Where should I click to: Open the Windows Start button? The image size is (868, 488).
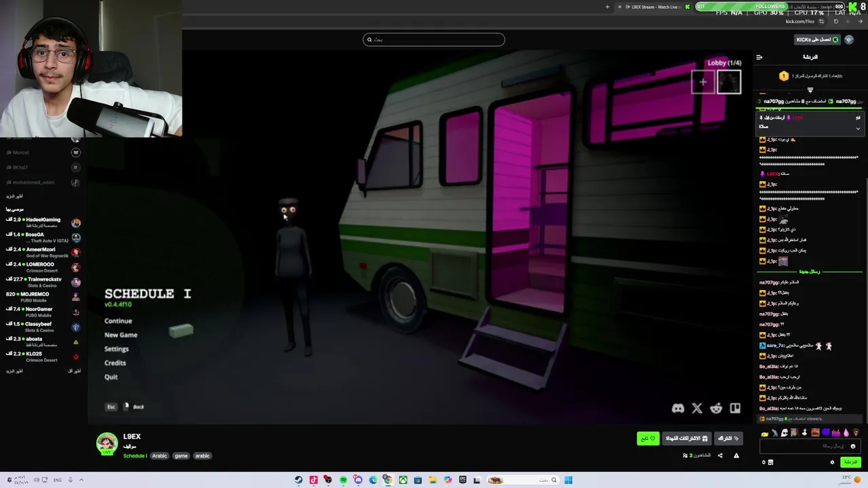[x=568, y=480]
